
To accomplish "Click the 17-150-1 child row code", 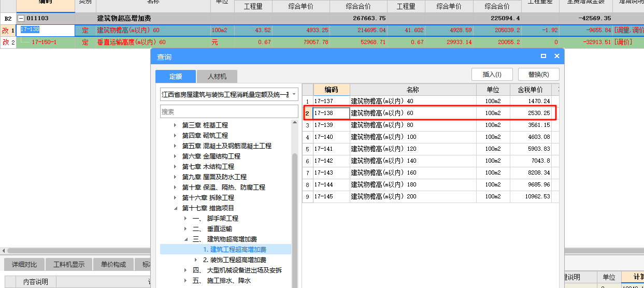I will point(46,42).
